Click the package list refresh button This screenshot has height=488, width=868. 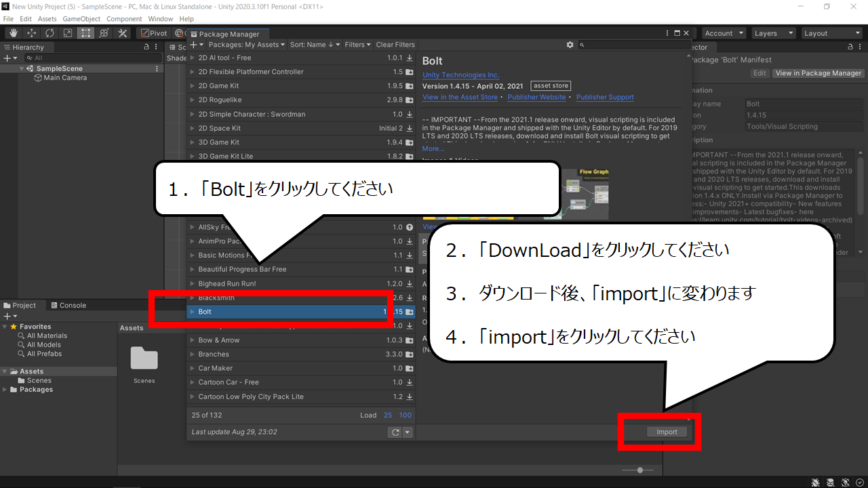pos(395,432)
